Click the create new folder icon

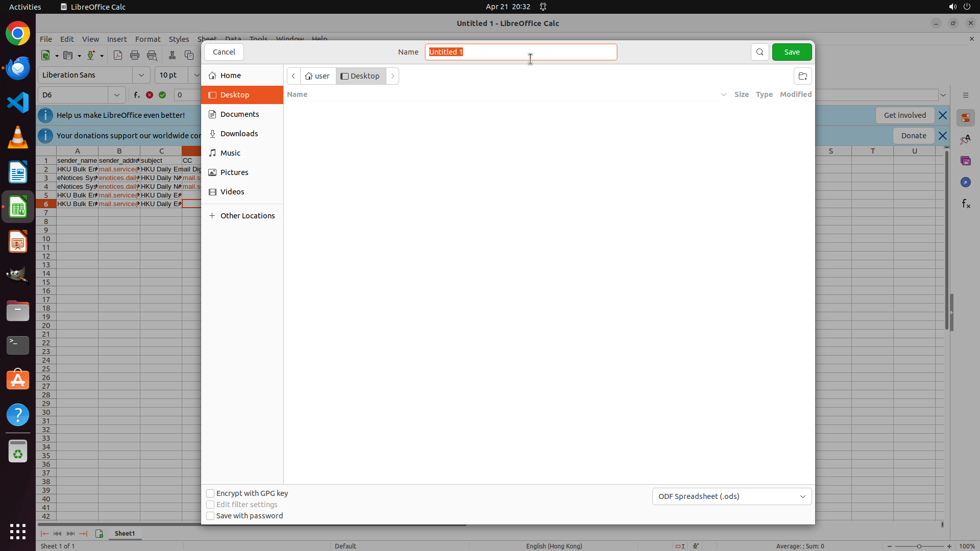click(x=802, y=76)
